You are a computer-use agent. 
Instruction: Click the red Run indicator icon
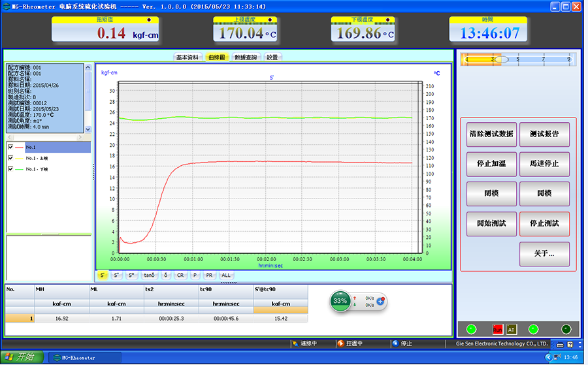pyautogui.click(x=498, y=329)
